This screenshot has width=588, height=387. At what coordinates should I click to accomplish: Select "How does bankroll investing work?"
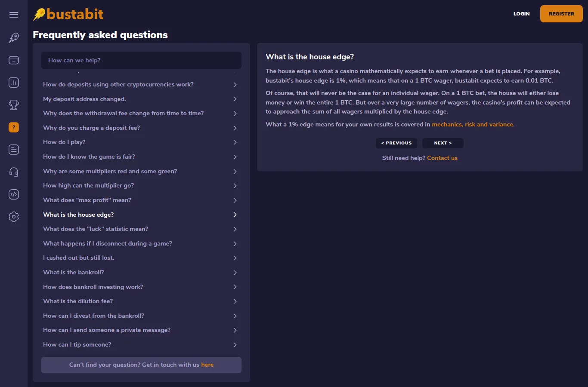(141, 287)
